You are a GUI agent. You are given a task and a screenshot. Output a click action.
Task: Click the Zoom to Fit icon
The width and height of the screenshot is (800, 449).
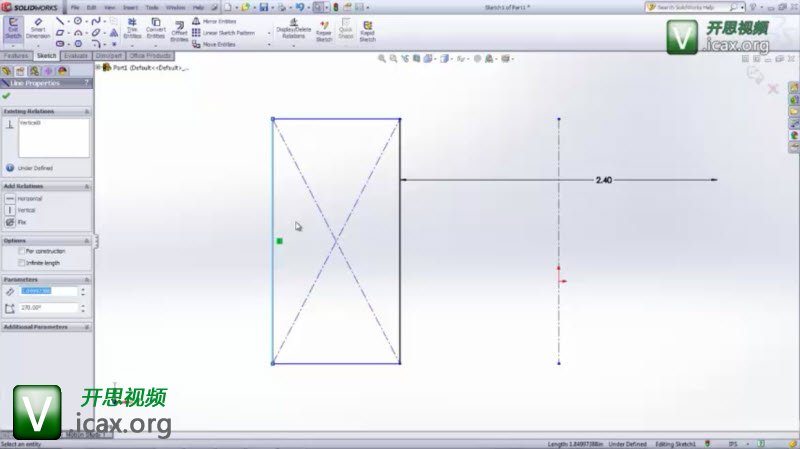pyautogui.click(x=382, y=59)
